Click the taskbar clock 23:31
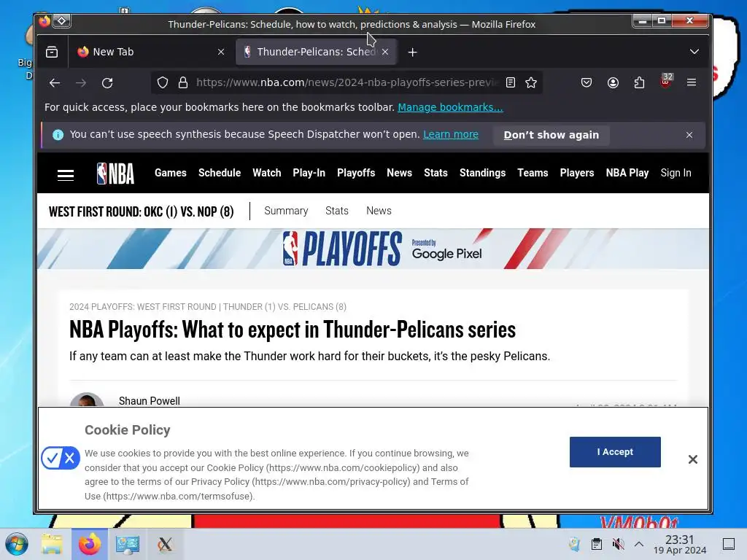The width and height of the screenshot is (747, 560). pos(680,544)
